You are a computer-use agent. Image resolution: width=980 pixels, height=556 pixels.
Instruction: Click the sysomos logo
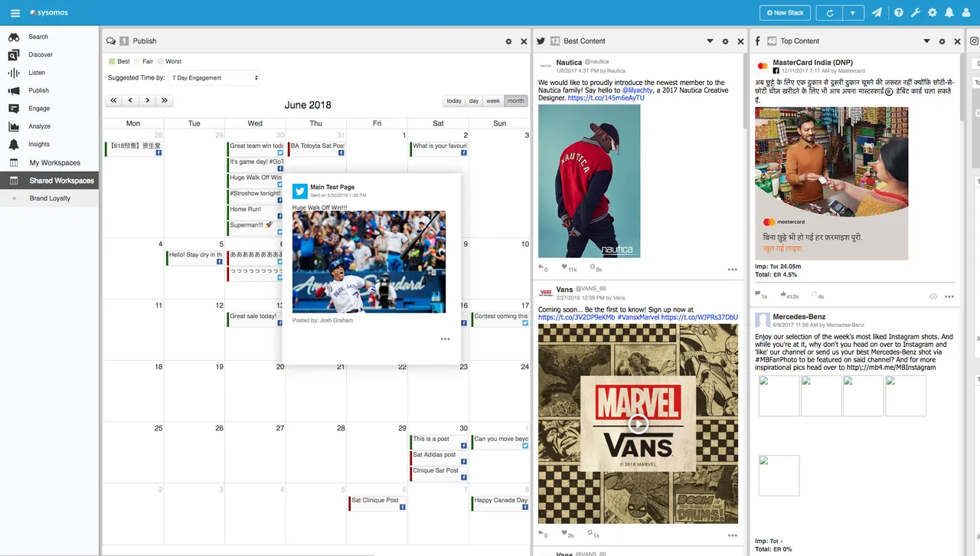pyautogui.click(x=48, y=13)
